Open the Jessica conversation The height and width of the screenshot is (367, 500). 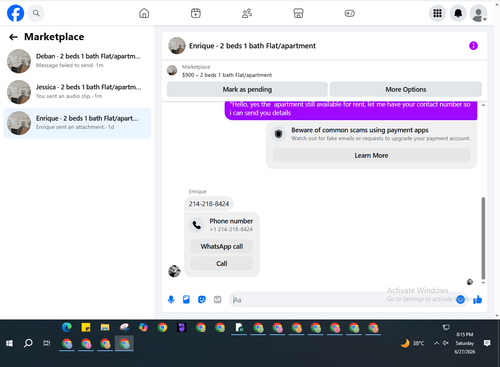[77, 92]
